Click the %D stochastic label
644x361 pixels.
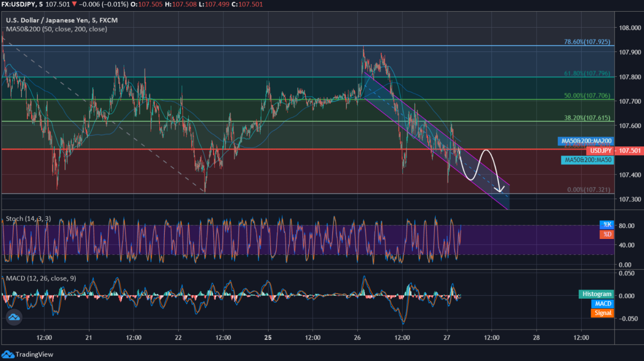point(607,234)
